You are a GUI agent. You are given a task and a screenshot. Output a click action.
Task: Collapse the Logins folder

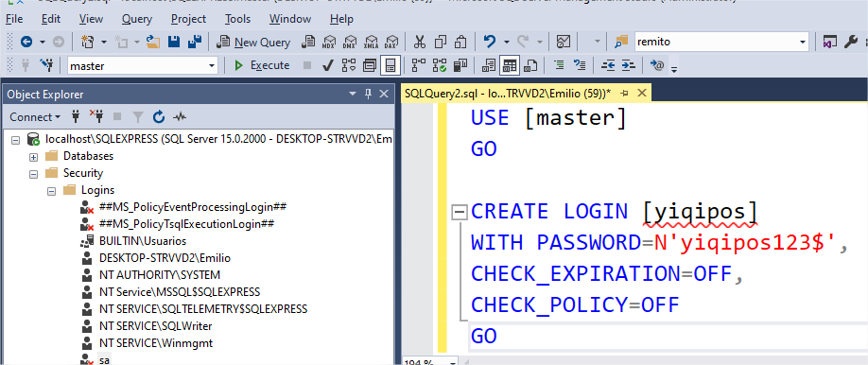51,190
